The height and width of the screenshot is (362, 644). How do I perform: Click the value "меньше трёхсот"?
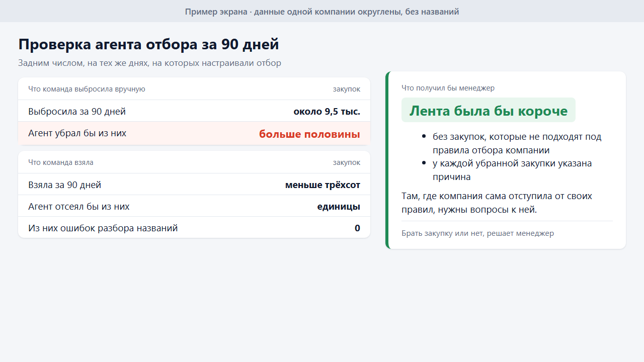pyautogui.click(x=323, y=185)
